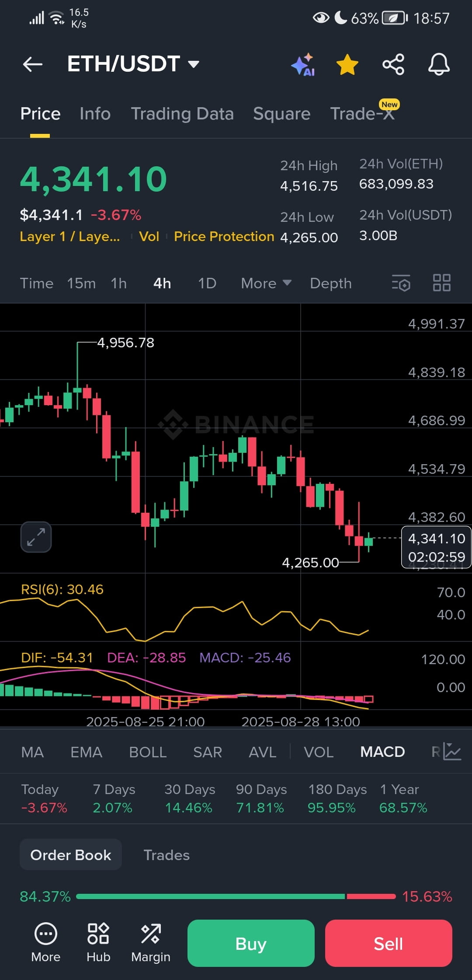Expand the More intervals dropdown
The height and width of the screenshot is (980, 472).
266,283
